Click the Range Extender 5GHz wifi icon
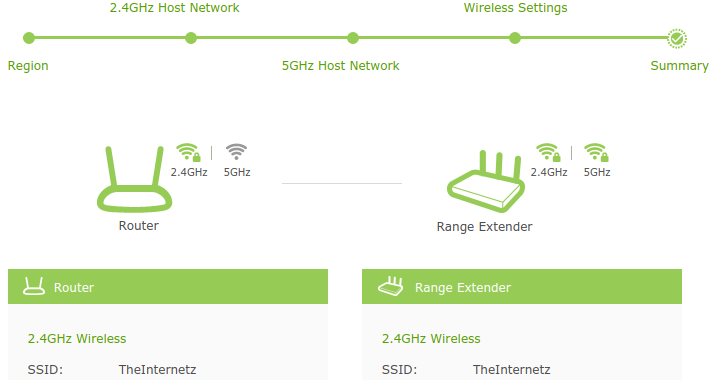Screen dimensions: 723x380 click(x=597, y=153)
